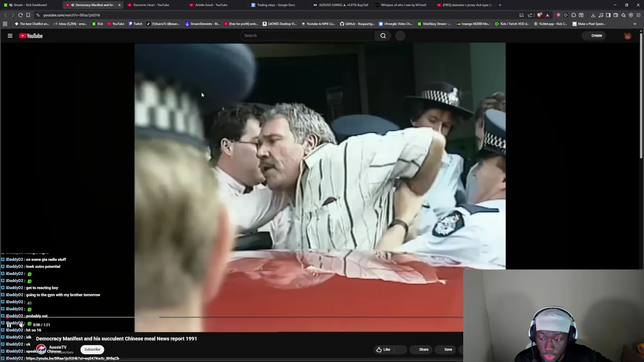Expand the bookmarks bar overflow chevron
This screenshot has width=644, height=362.
coord(635,24)
